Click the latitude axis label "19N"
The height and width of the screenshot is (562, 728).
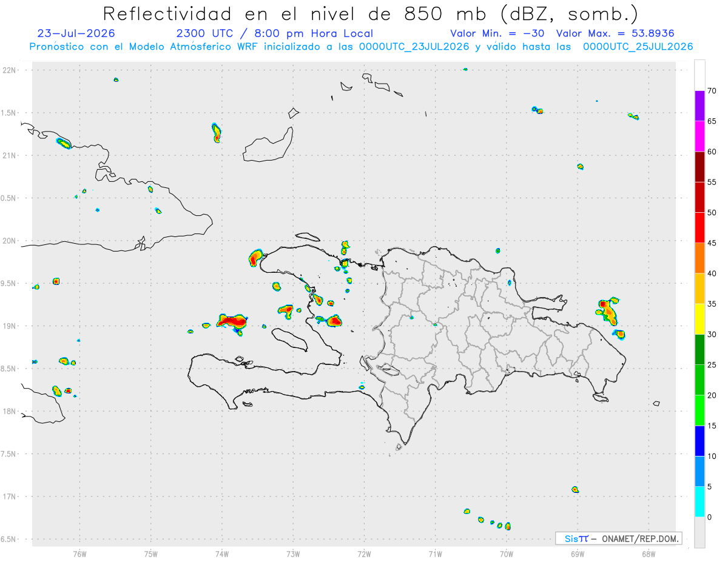[x=10, y=326]
